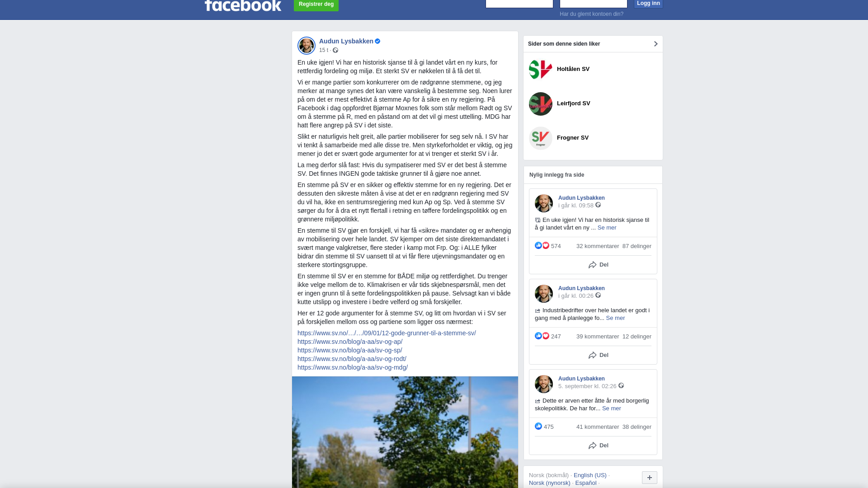The height and width of the screenshot is (488, 868).
Task: Click the like icon on post with 475 likes
Action: pyautogui.click(x=538, y=426)
